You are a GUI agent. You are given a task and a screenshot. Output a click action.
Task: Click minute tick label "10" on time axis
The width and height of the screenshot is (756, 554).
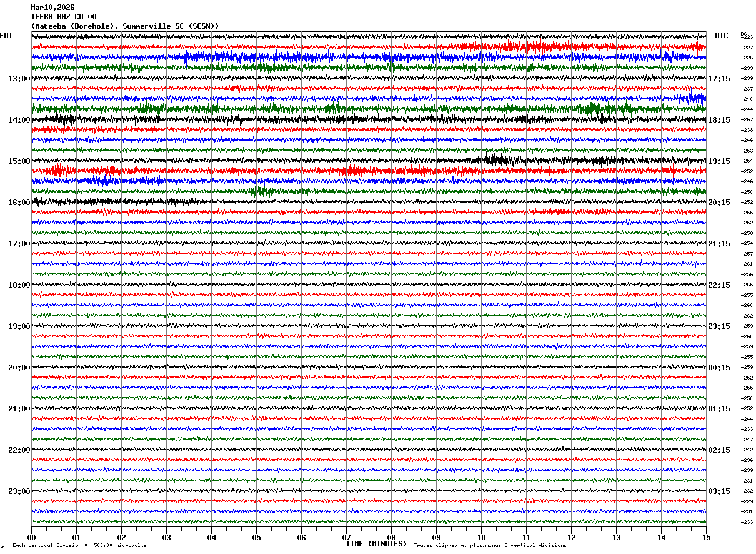481,538
